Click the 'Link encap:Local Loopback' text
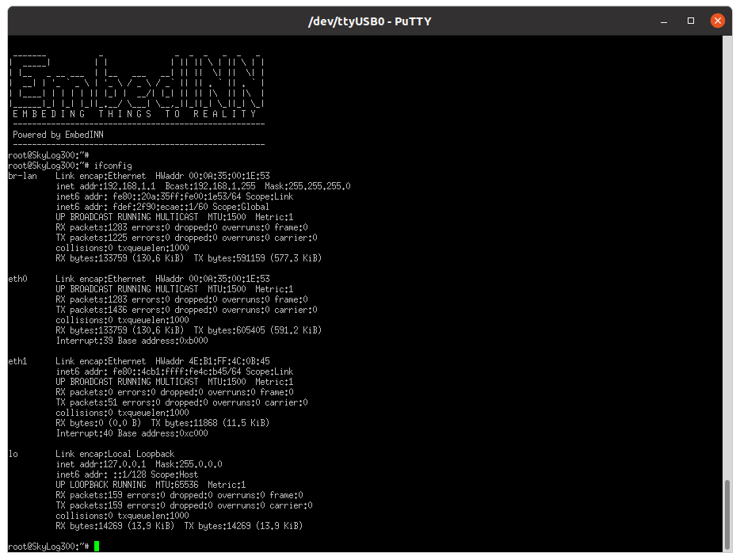 [115, 454]
